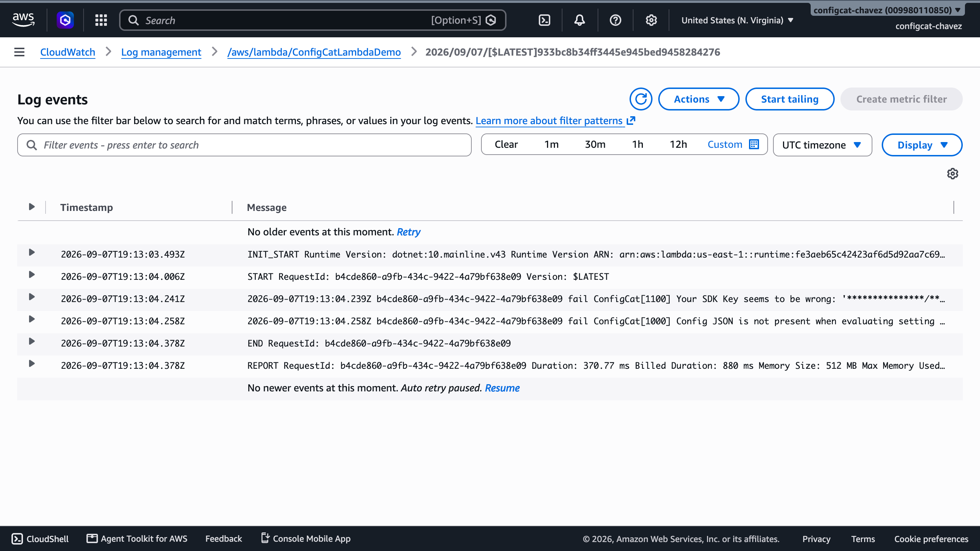The width and height of the screenshot is (980, 551).
Task: Open CloudShell terminal icon in top bar
Action: click(545, 20)
